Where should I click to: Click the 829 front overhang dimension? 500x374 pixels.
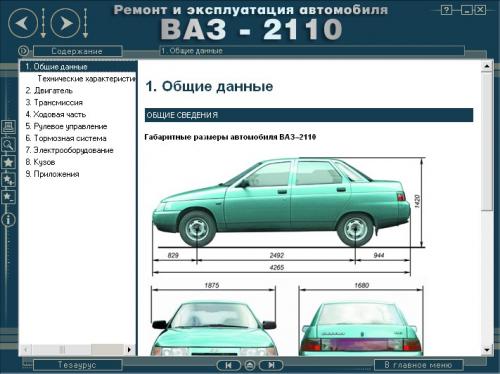173,255
